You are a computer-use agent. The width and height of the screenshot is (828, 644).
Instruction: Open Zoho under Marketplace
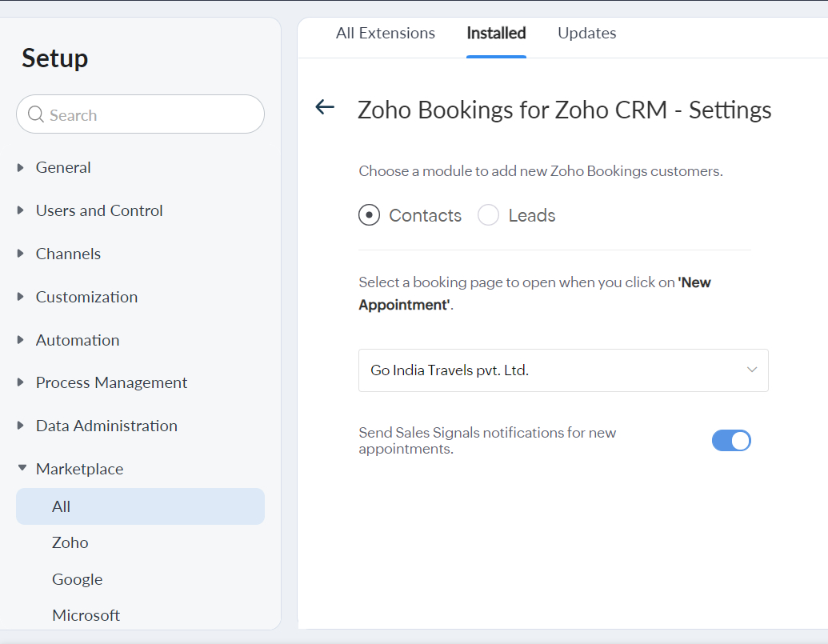point(70,542)
